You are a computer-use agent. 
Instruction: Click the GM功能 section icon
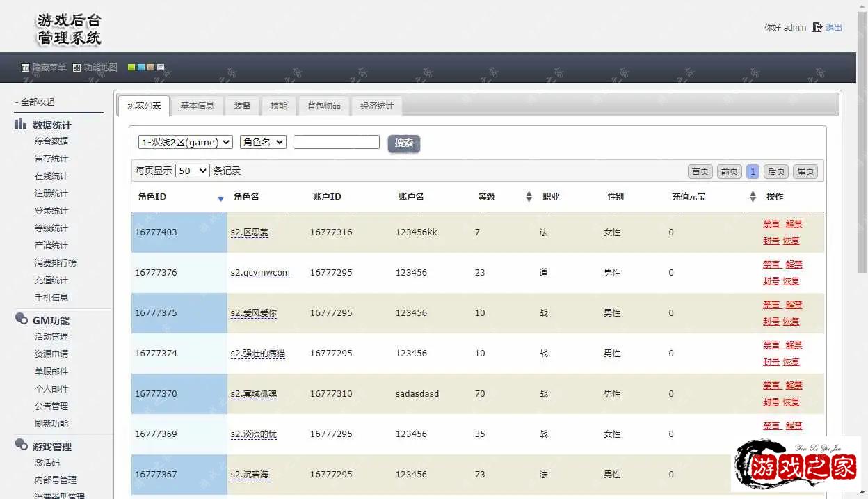(21, 319)
